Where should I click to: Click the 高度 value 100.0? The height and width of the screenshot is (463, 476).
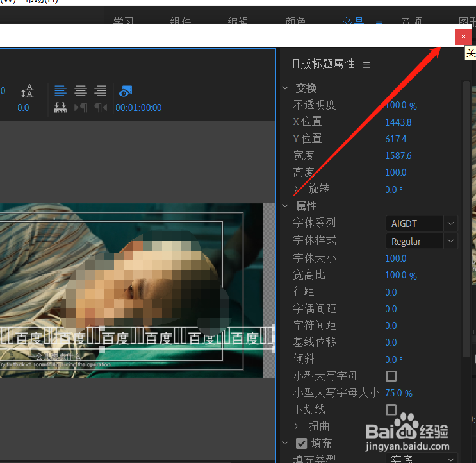click(x=395, y=173)
